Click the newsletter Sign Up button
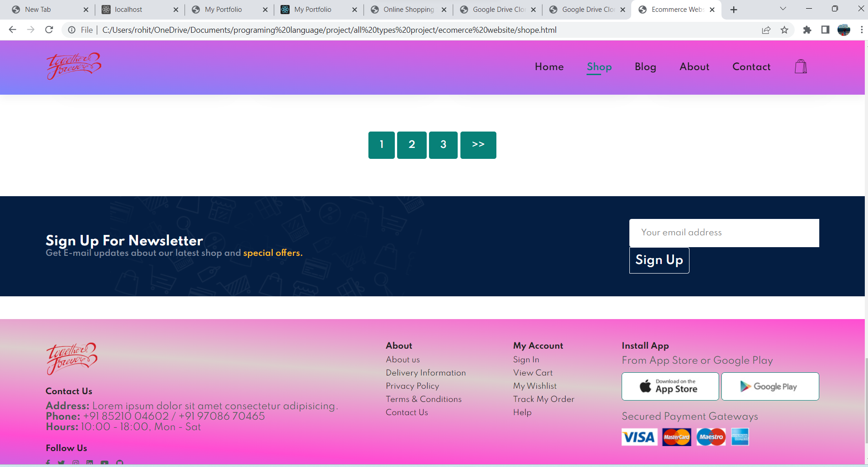 point(659,260)
